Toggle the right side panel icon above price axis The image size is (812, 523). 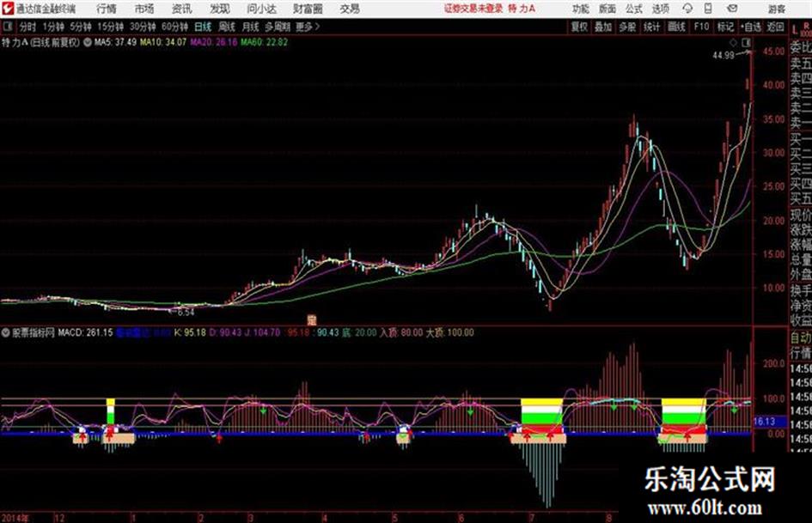point(746,42)
